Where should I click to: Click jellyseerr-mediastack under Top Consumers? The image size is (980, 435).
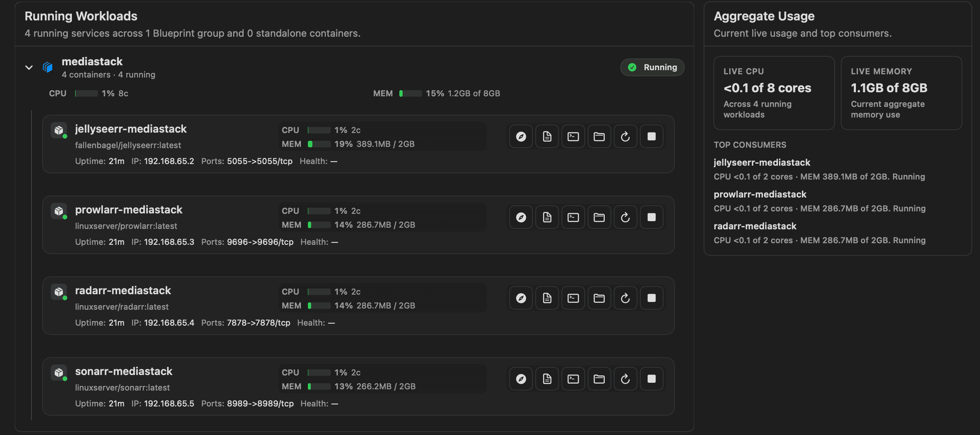[762, 162]
